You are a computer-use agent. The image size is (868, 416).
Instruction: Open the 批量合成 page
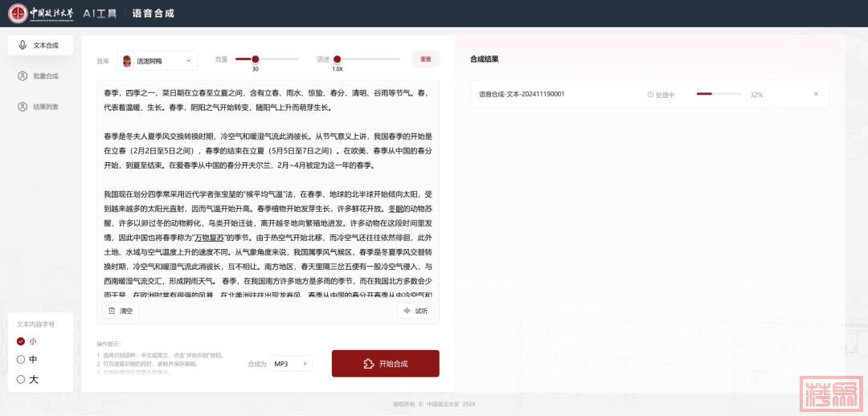coord(45,76)
